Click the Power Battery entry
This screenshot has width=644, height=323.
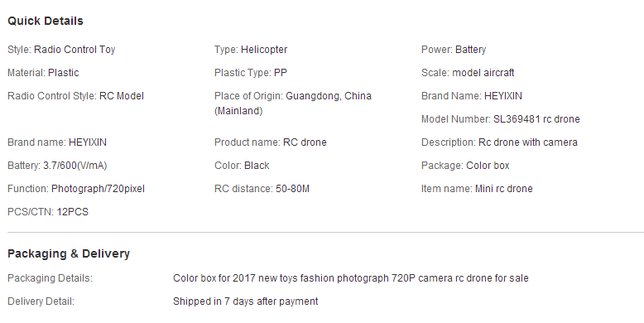[x=454, y=50]
